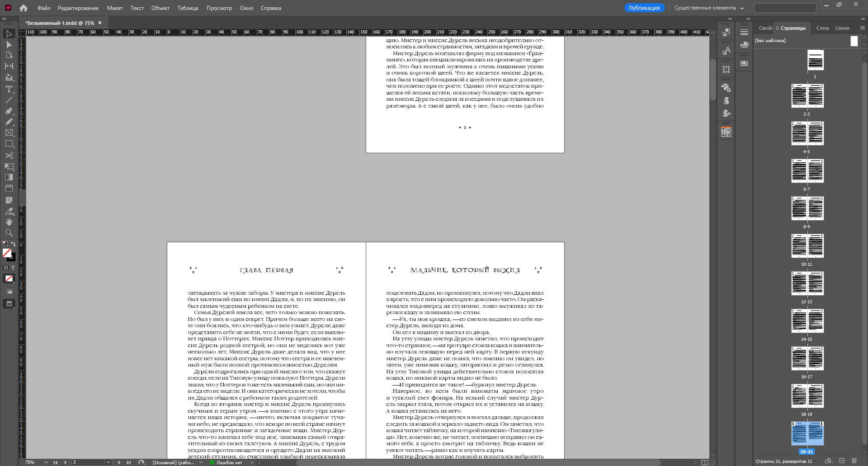Toggle screen mode button in toolbox
The width and height of the screenshot is (868, 466).
point(9,304)
